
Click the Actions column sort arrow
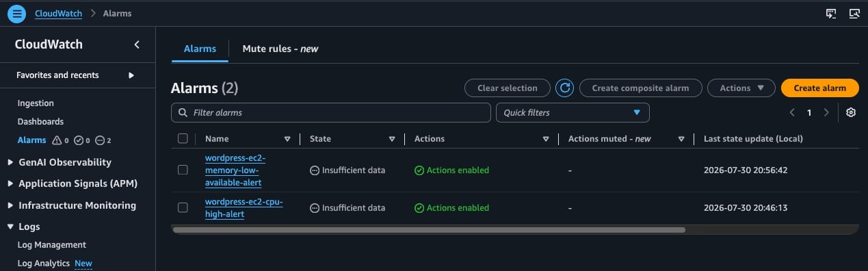pyautogui.click(x=546, y=139)
